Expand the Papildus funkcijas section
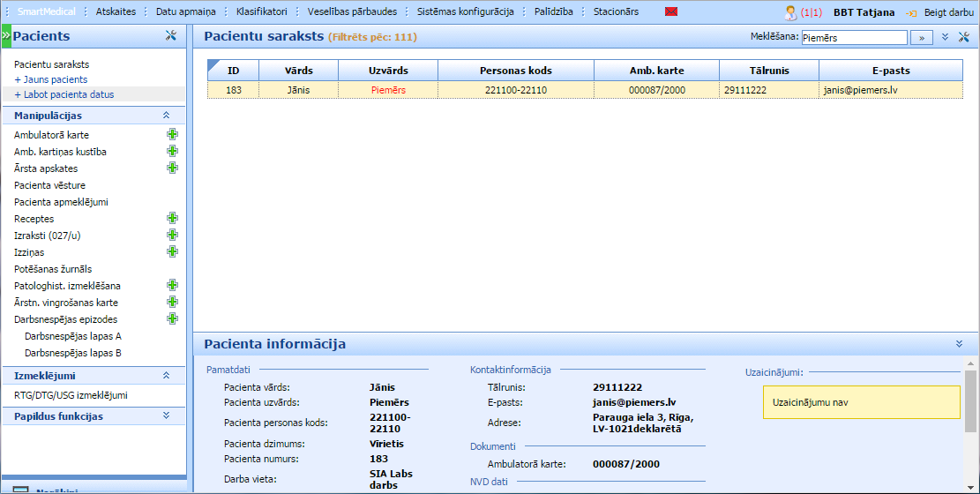 [166, 416]
